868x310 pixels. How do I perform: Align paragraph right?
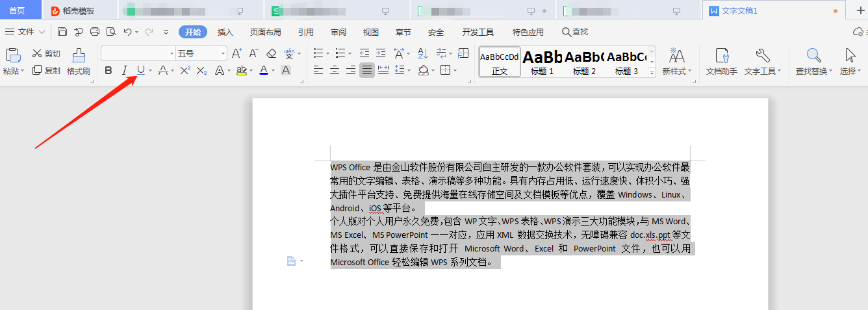coord(351,70)
